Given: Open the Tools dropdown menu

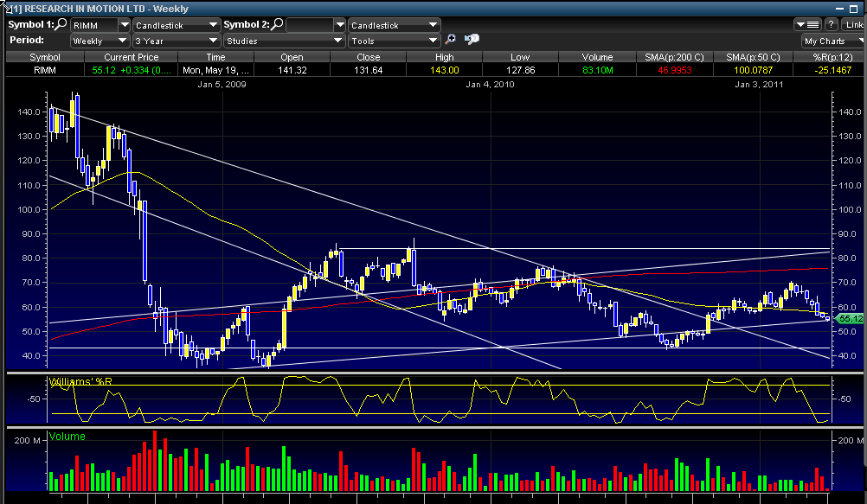Looking at the screenshot, I should click(394, 41).
